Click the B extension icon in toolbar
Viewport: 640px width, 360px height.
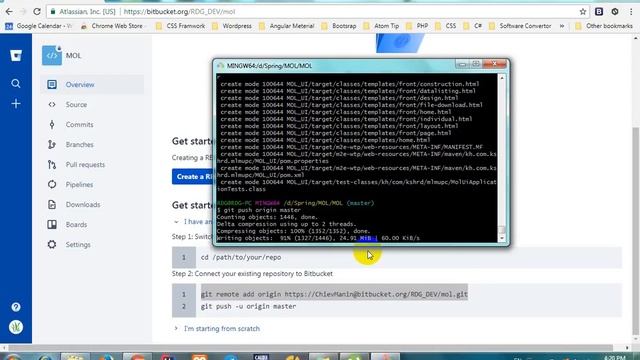tap(599, 12)
